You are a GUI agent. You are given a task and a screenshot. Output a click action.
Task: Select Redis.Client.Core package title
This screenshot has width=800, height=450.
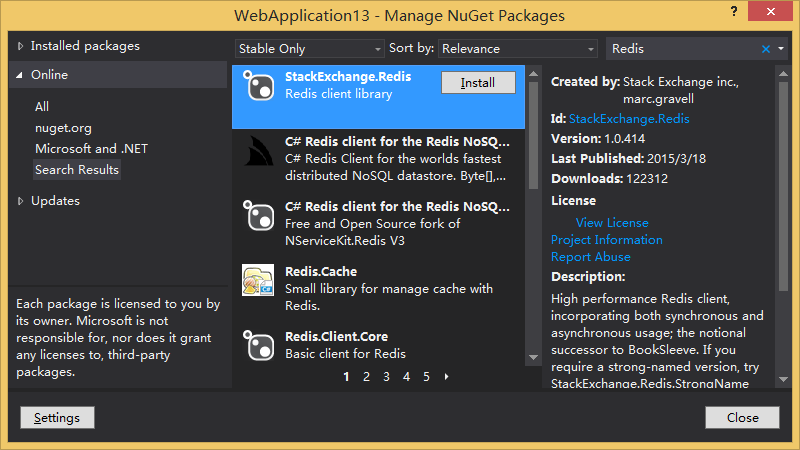coord(336,337)
